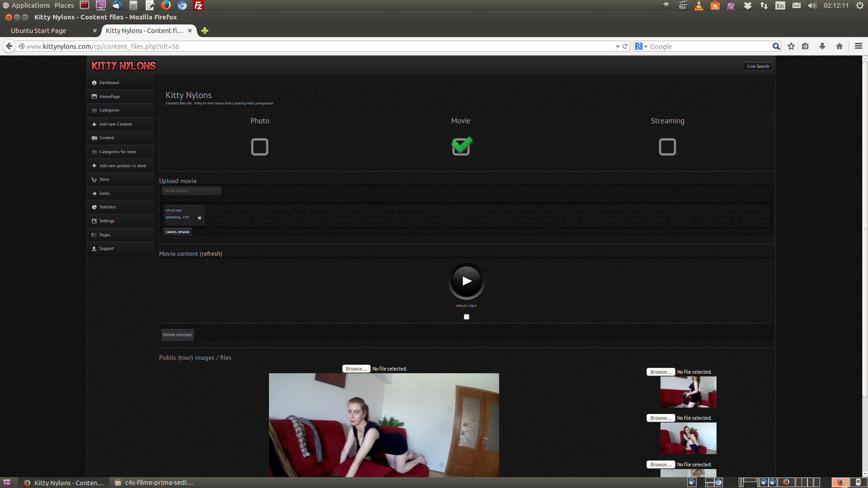Click the Google search field
This screenshot has width=868, height=488.
coord(710,46)
